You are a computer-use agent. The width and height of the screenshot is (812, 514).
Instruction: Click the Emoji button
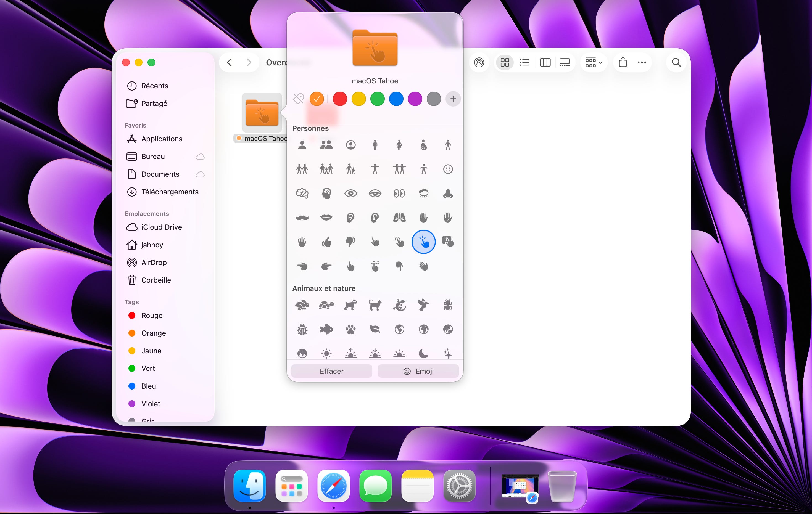(x=418, y=371)
